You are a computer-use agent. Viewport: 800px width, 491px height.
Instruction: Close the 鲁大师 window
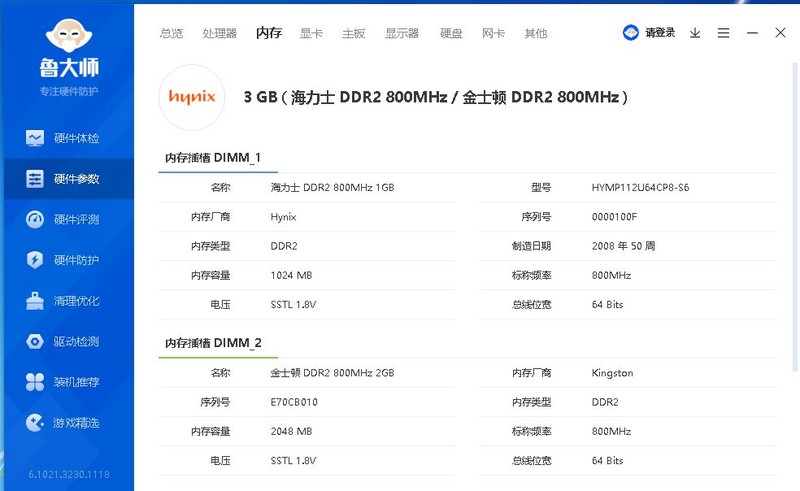point(780,33)
